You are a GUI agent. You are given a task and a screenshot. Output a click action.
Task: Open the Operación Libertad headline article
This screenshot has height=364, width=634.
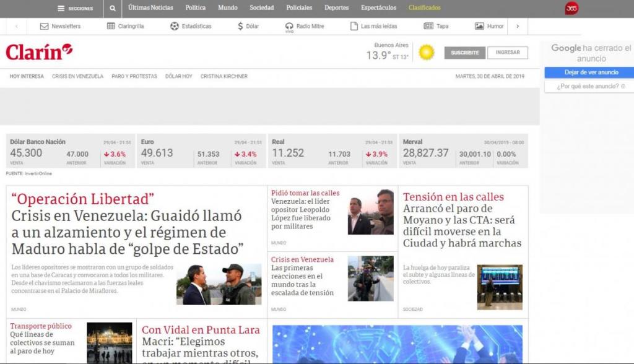tap(128, 224)
